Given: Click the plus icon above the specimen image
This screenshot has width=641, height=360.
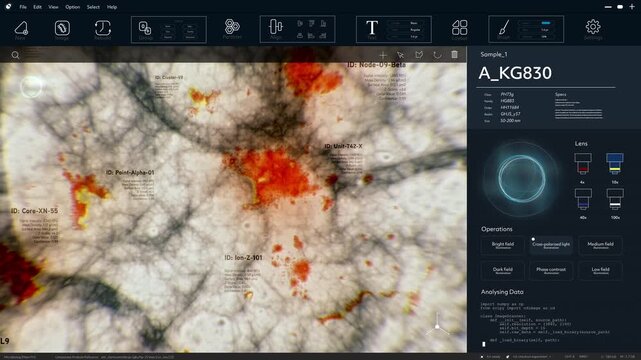Looking at the screenshot, I should 383,55.
